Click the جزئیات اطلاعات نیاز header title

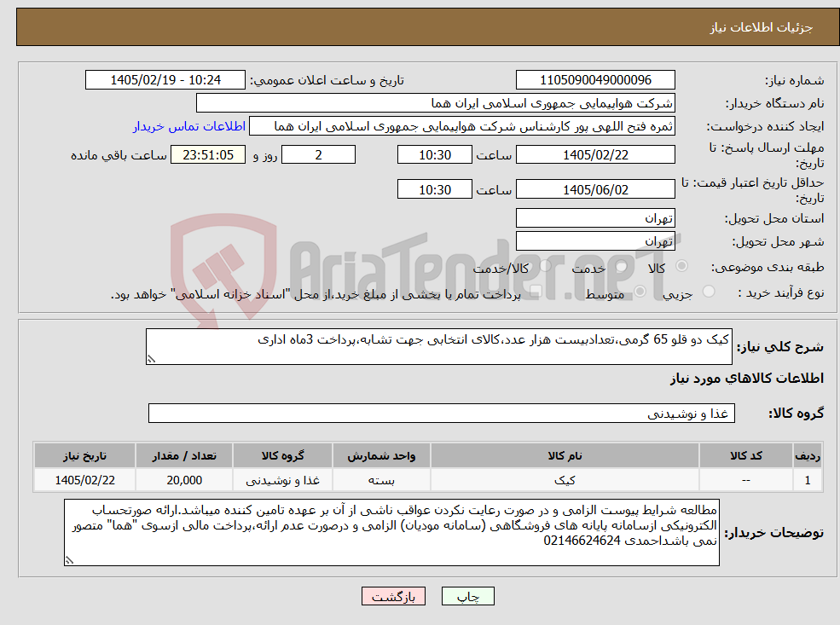point(762,27)
